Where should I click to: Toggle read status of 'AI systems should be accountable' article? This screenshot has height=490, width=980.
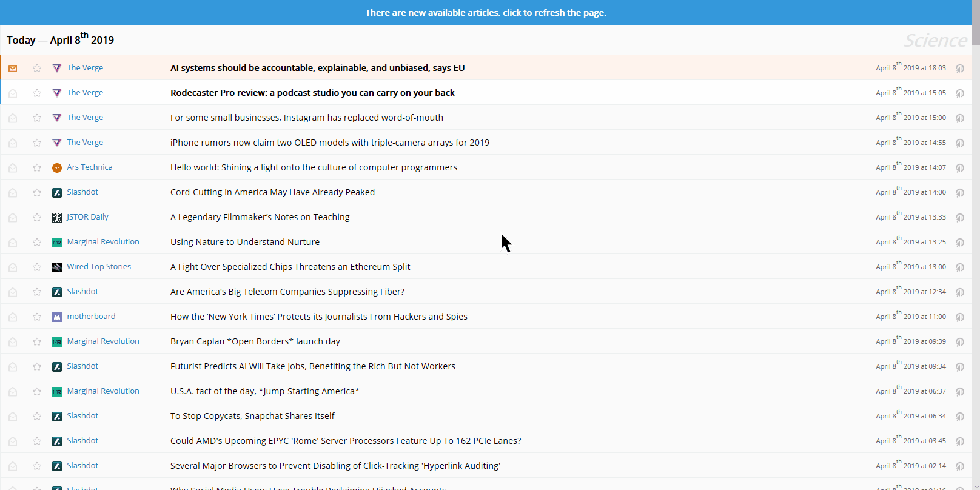(13, 69)
